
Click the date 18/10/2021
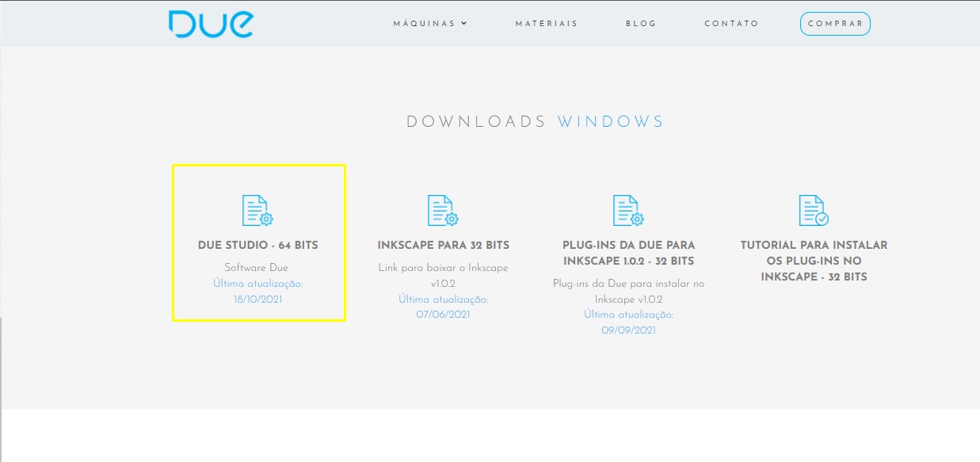click(258, 300)
